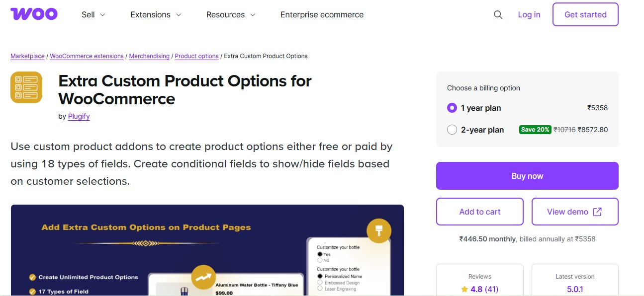Add the extension to cart
Viewport: 644px width, 296px height.
[x=479, y=211]
